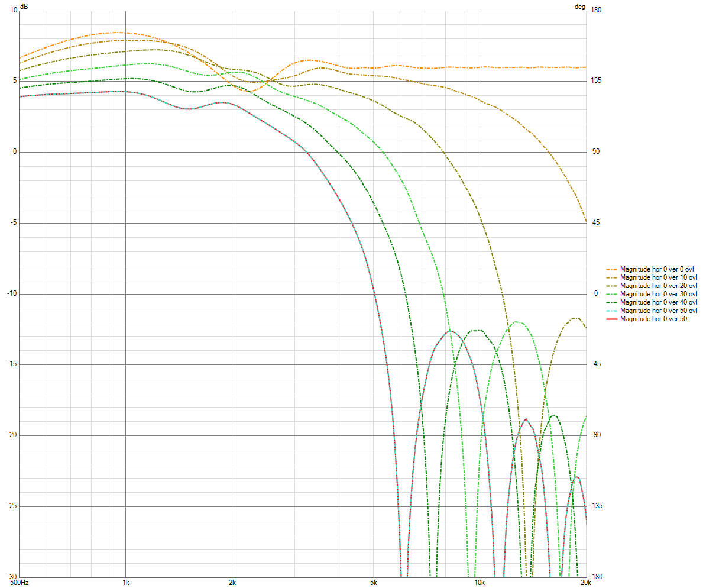Click the '20k' frequency axis label
Viewport: 703px width, 588px height.
pos(586,583)
